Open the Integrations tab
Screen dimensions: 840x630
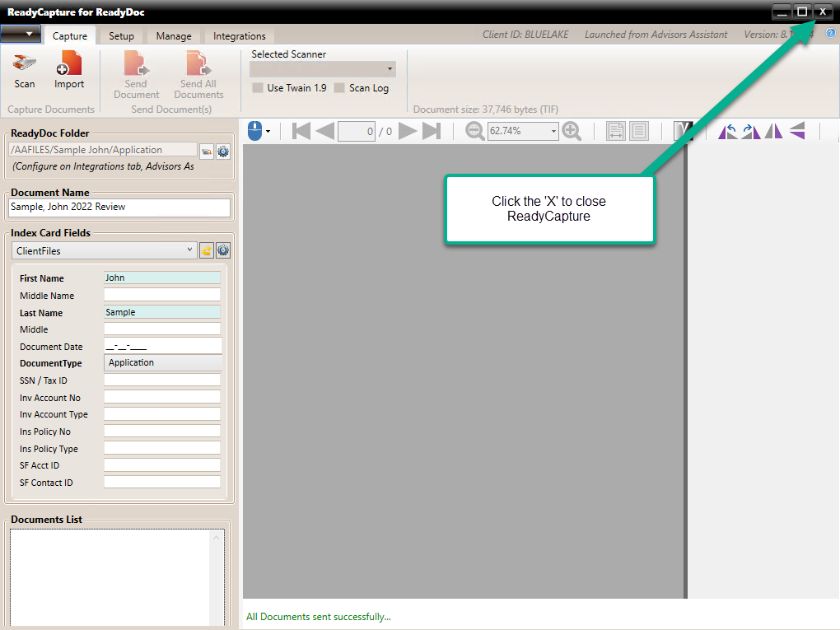pos(239,36)
